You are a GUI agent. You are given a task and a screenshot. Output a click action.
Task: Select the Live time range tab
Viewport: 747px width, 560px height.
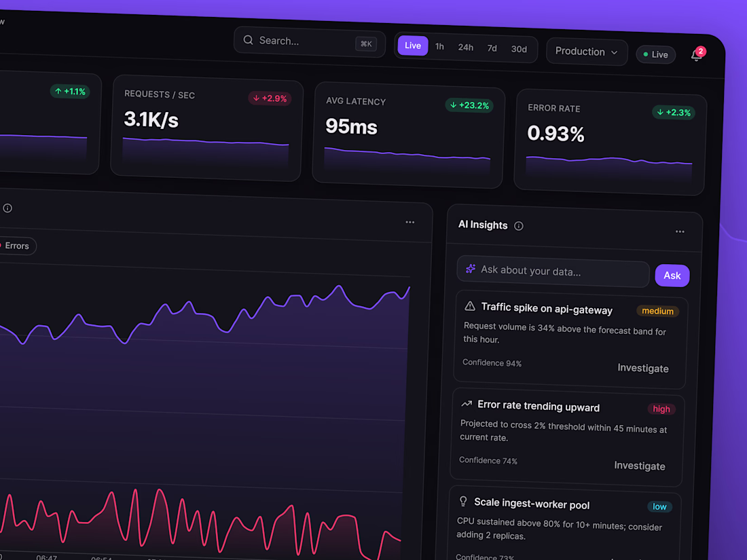(x=413, y=45)
